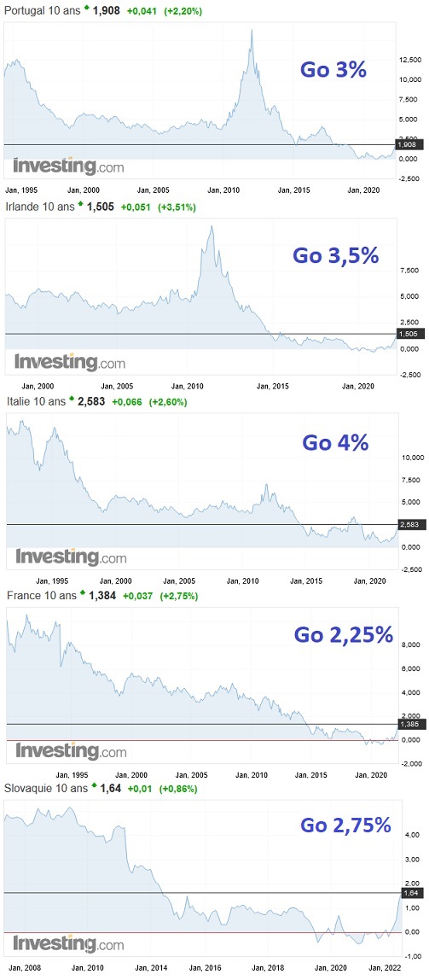Image resolution: width=429 pixels, height=980 pixels.
Task: Click the 1,908 price marker on Portugal axis
Action: pyautogui.click(x=408, y=144)
